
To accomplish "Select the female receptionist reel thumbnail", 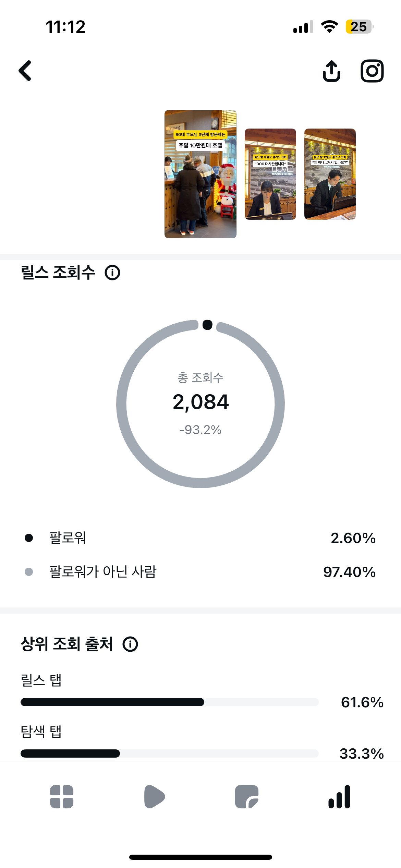I will (x=270, y=174).
